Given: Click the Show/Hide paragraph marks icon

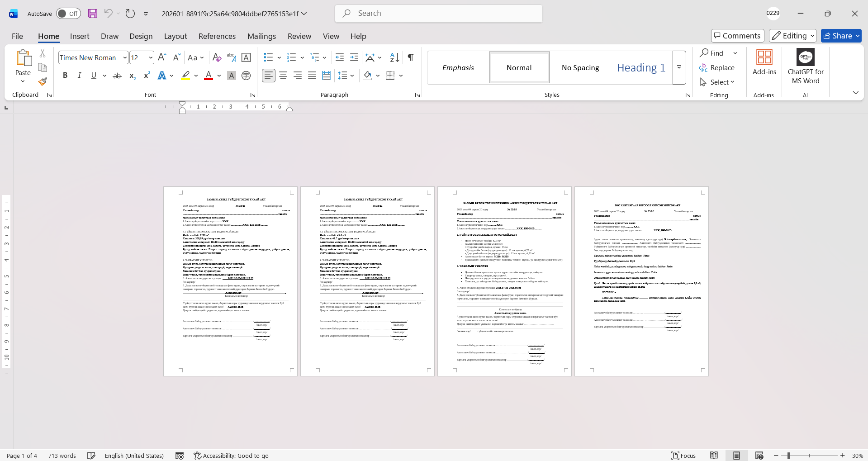Looking at the screenshot, I should (x=410, y=57).
